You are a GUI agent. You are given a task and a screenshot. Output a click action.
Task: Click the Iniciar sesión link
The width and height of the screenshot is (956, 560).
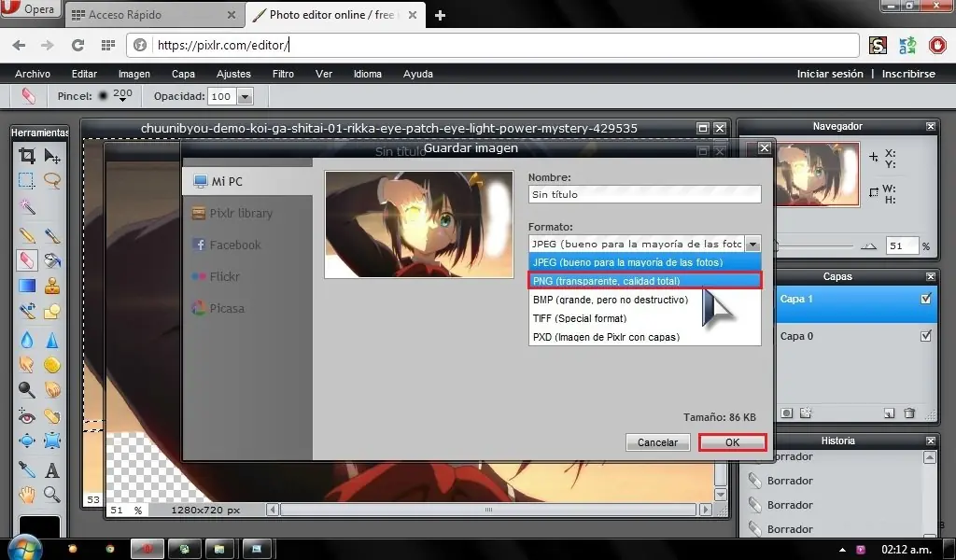coord(830,74)
